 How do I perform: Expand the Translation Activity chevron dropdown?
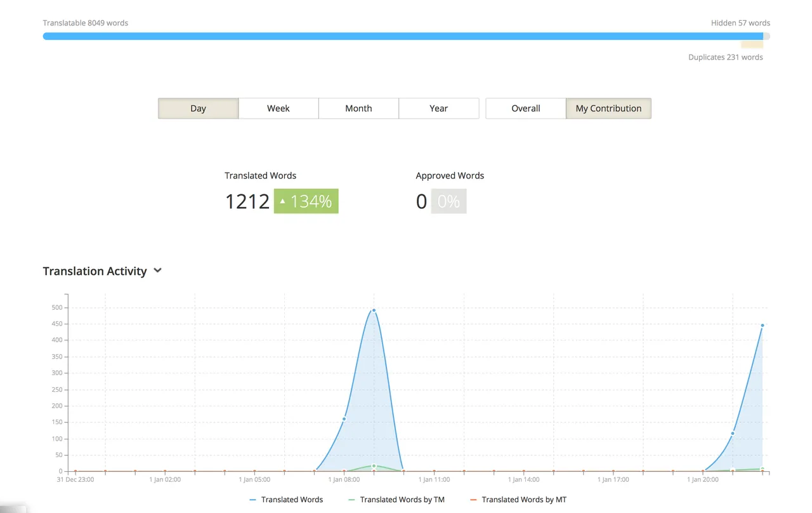pyautogui.click(x=158, y=270)
